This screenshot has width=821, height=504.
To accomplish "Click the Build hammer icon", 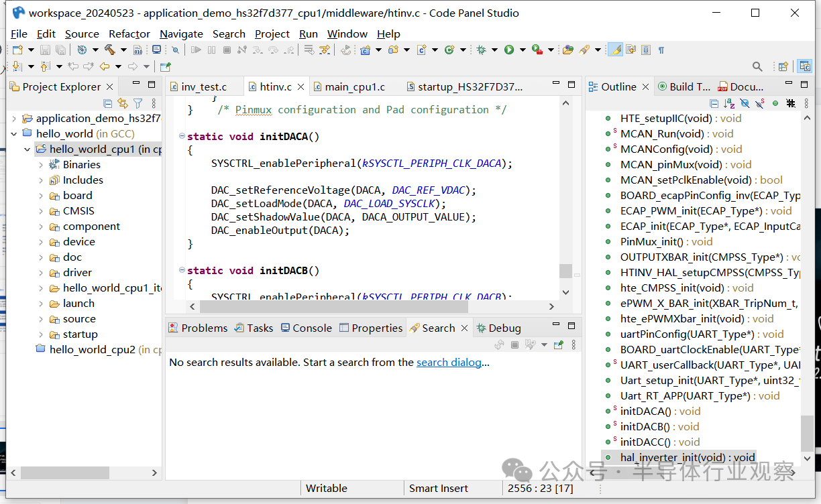I will tap(109, 50).
